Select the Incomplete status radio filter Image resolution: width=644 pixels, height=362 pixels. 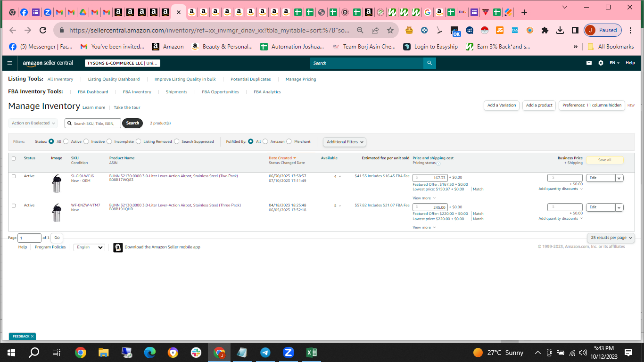[x=109, y=141]
